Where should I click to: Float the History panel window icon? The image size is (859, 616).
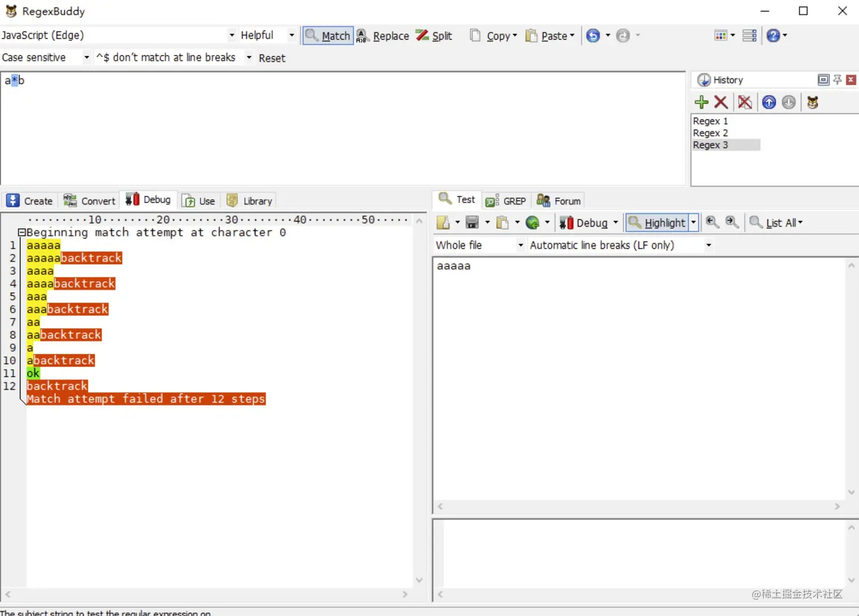click(823, 79)
